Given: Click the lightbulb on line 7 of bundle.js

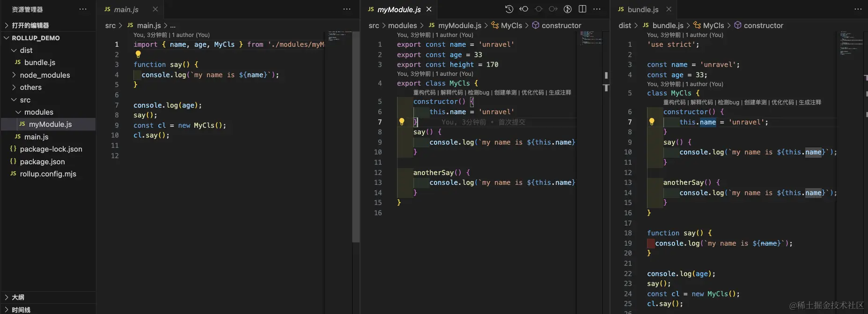Looking at the screenshot, I should pyautogui.click(x=651, y=122).
